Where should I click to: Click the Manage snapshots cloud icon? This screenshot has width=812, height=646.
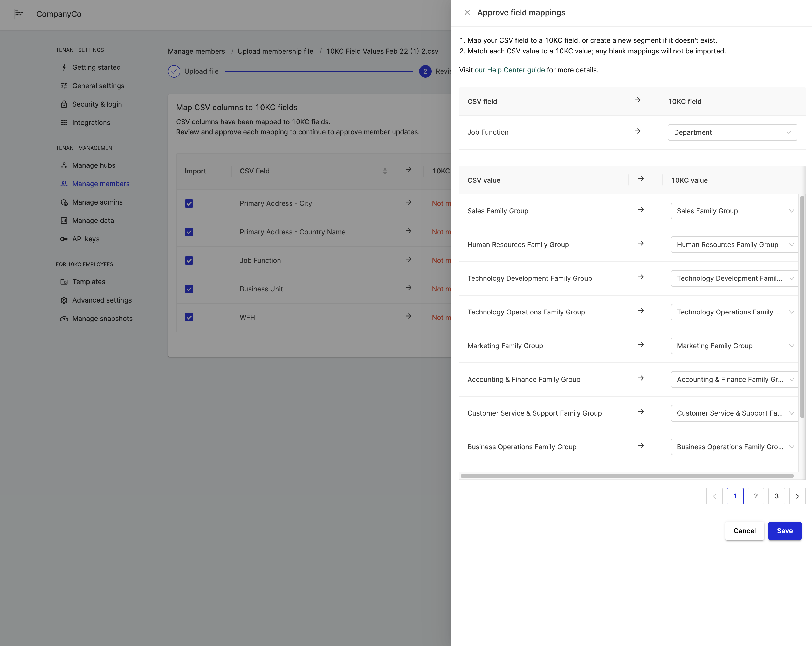64,319
